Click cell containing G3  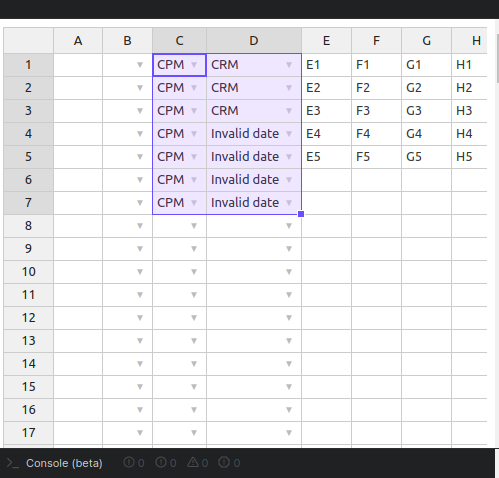427,111
